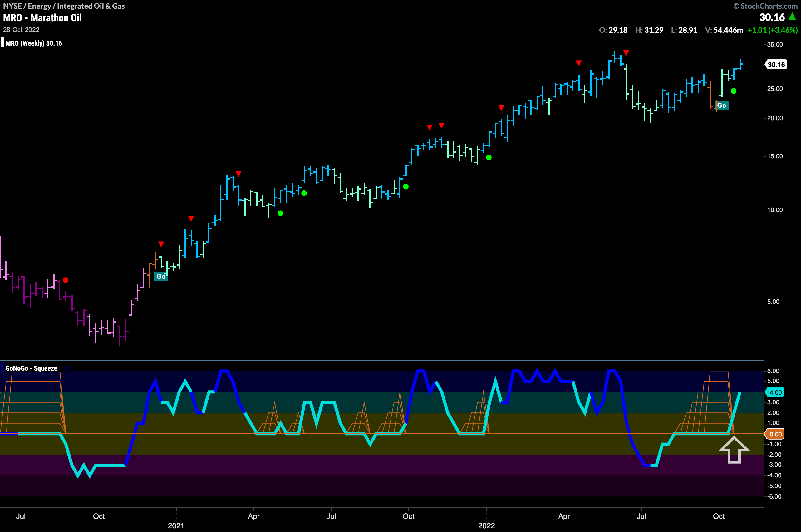Click the red triangle marker near March 2021 high
801x532 pixels.
click(238, 174)
